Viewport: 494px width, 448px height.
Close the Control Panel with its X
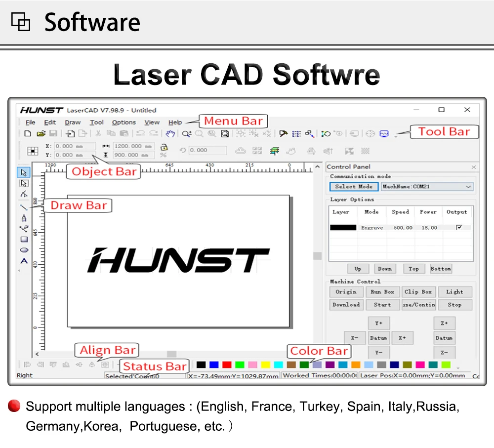(474, 167)
